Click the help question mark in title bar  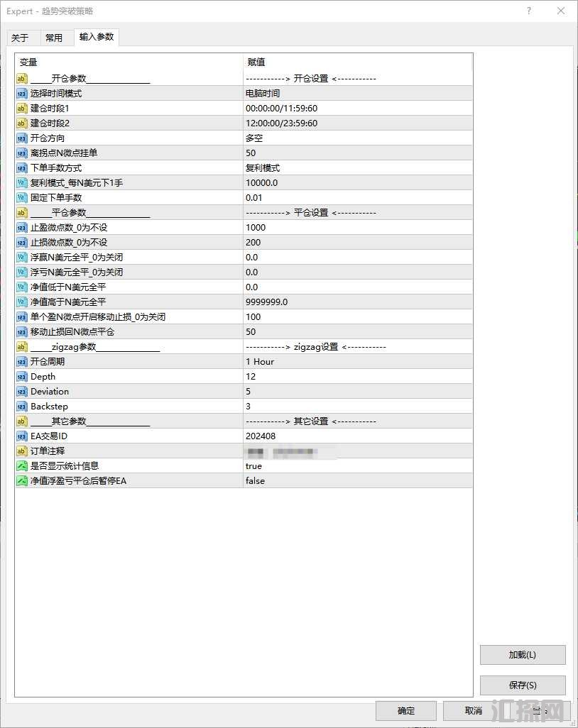(x=529, y=11)
